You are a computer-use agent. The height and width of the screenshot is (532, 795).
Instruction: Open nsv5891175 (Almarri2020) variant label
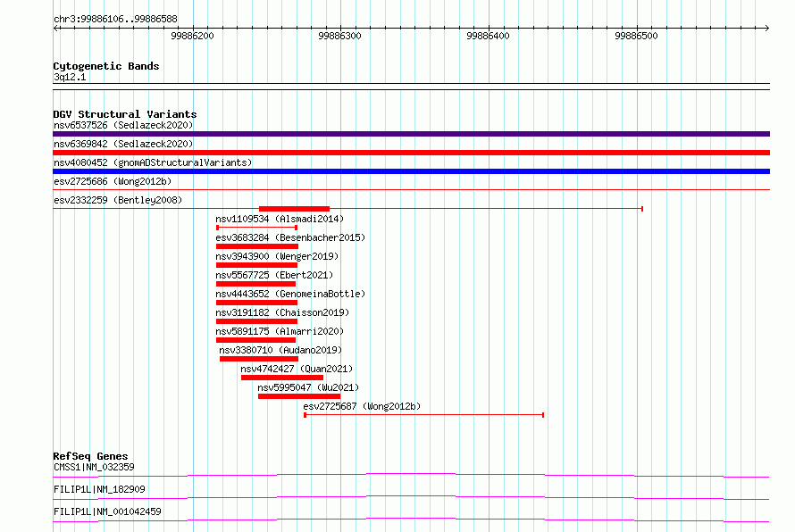(x=280, y=331)
